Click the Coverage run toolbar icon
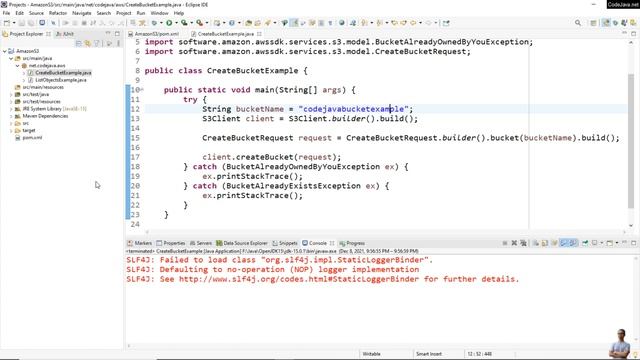 [184, 23]
